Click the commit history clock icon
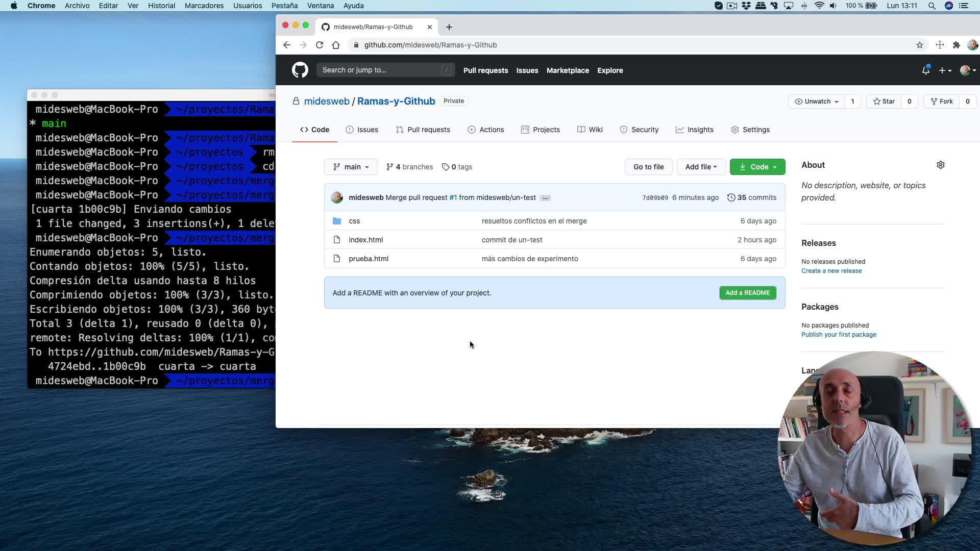Viewport: 980px width, 551px height. coord(731,197)
